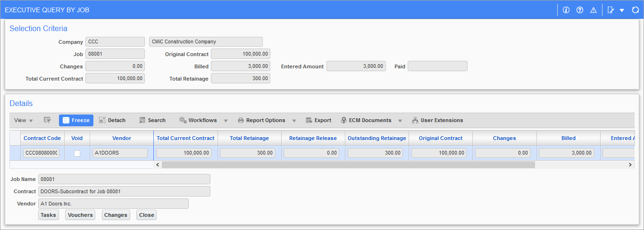Click the Entered Amount field
644x230 pixels.
[x=356, y=66]
